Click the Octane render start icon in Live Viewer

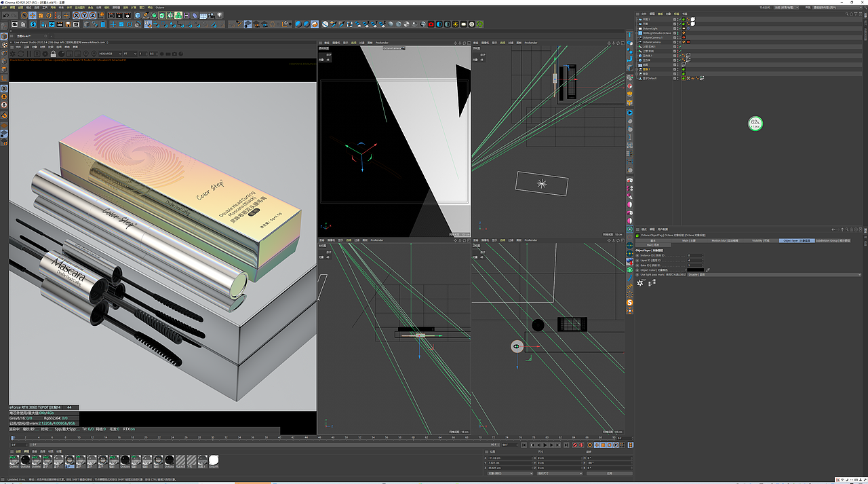click(13, 54)
